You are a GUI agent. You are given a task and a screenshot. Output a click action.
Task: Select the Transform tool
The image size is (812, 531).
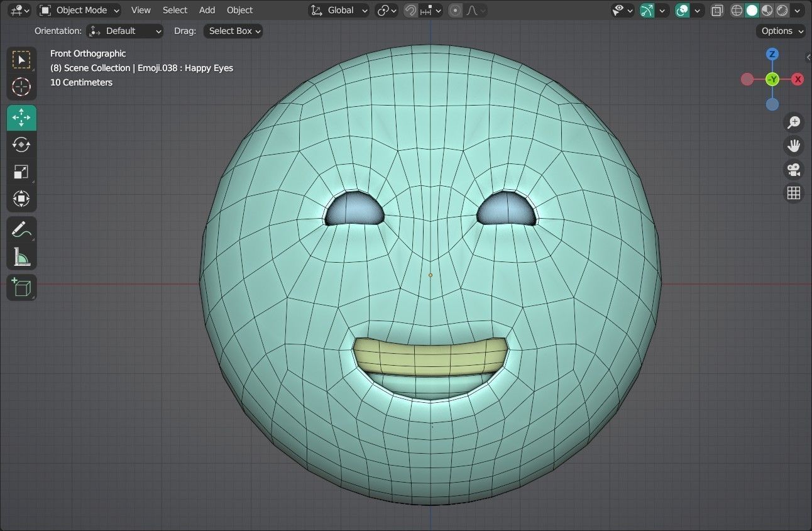click(21, 199)
